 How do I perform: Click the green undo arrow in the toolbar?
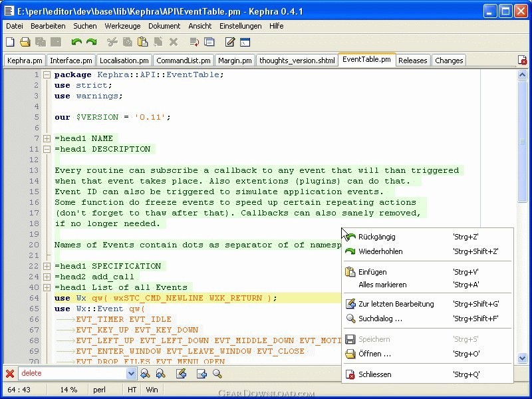point(76,42)
